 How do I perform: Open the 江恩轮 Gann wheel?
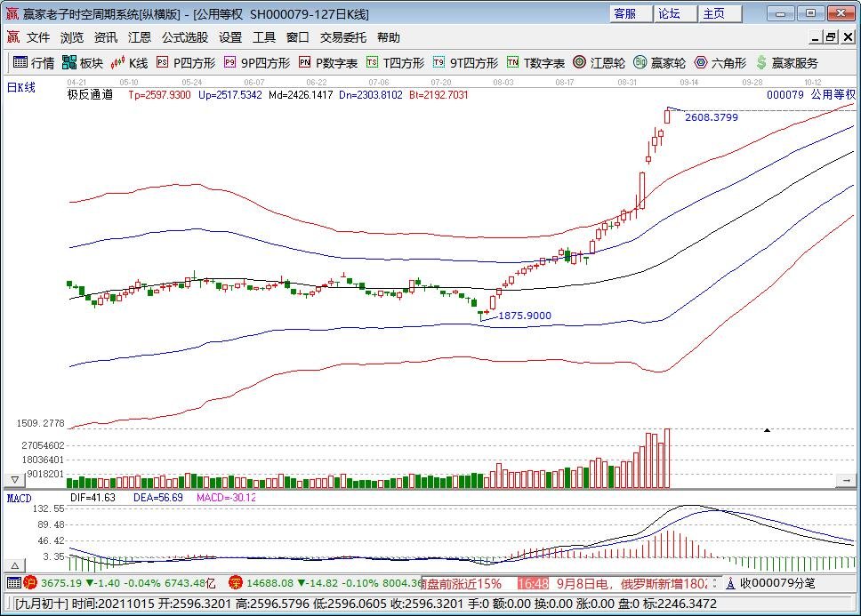pyautogui.click(x=599, y=63)
